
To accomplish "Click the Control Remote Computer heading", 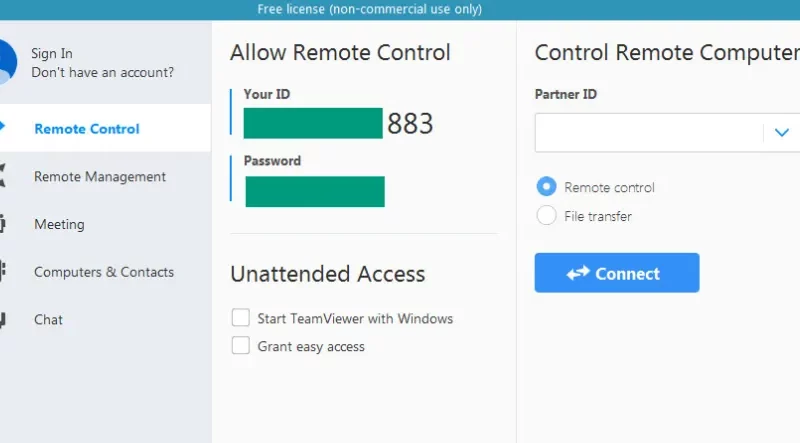I will pyautogui.click(x=667, y=53).
